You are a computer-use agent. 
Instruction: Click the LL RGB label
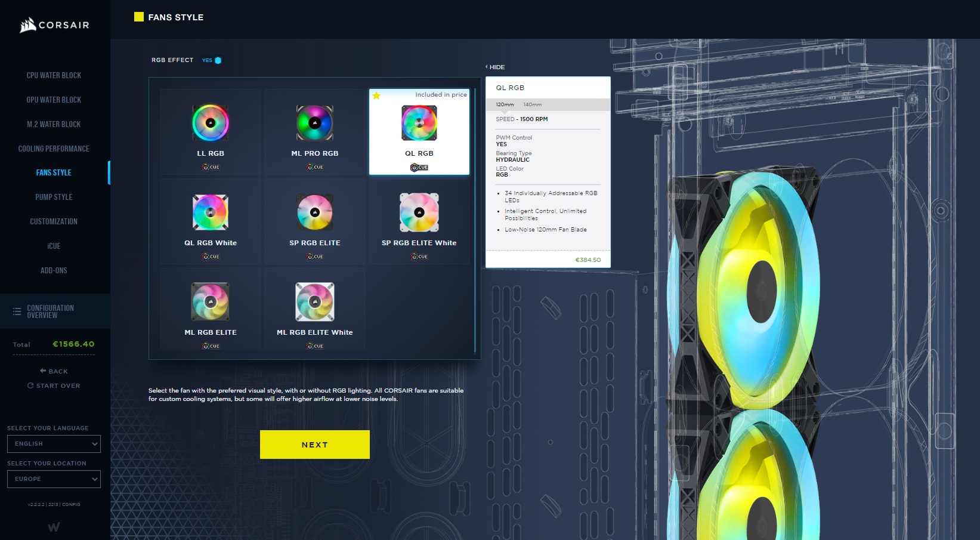click(211, 153)
